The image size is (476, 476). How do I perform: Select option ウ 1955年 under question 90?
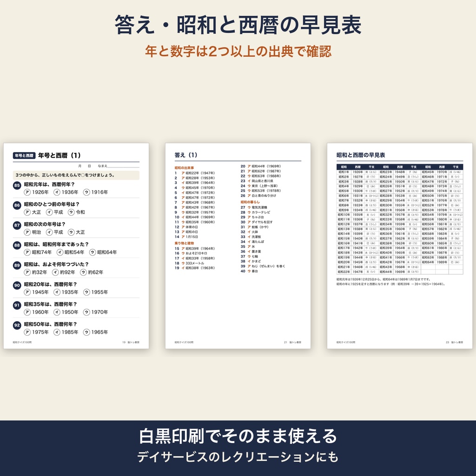pos(96,292)
